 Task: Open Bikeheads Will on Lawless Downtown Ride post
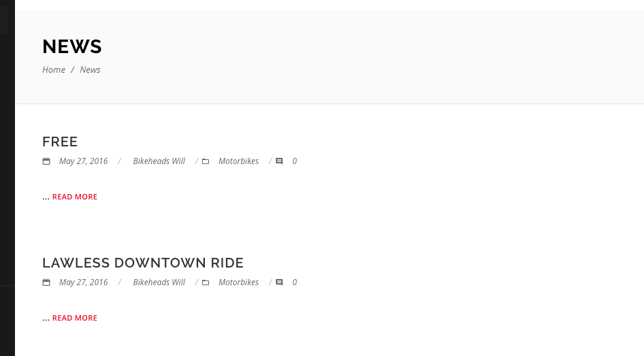(159, 282)
